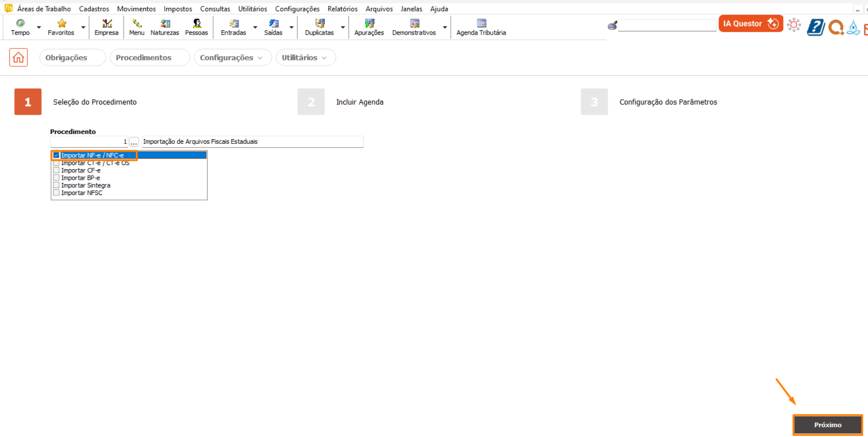This screenshot has width=868, height=437.
Task: Expand the Configurações dropdown pill
Action: click(x=232, y=58)
